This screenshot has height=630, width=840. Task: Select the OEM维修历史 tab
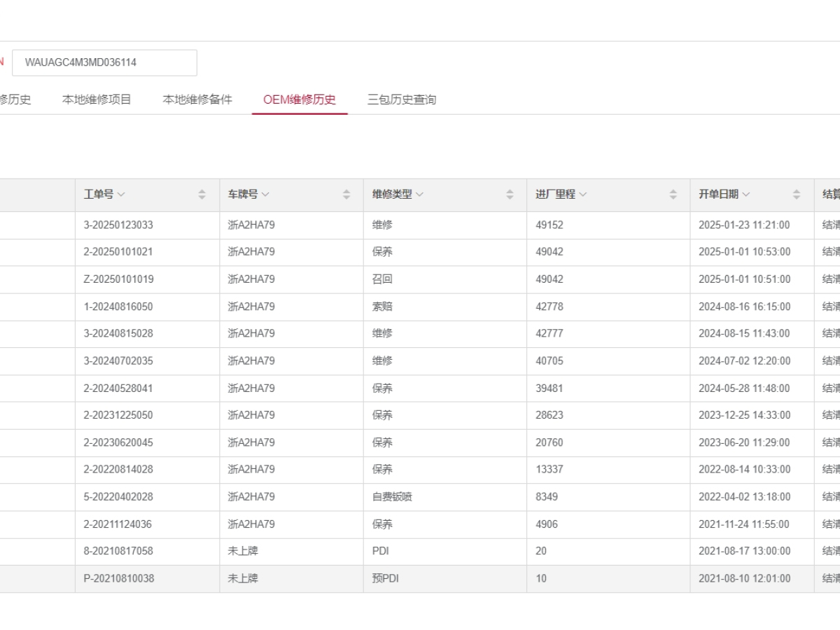(x=300, y=99)
